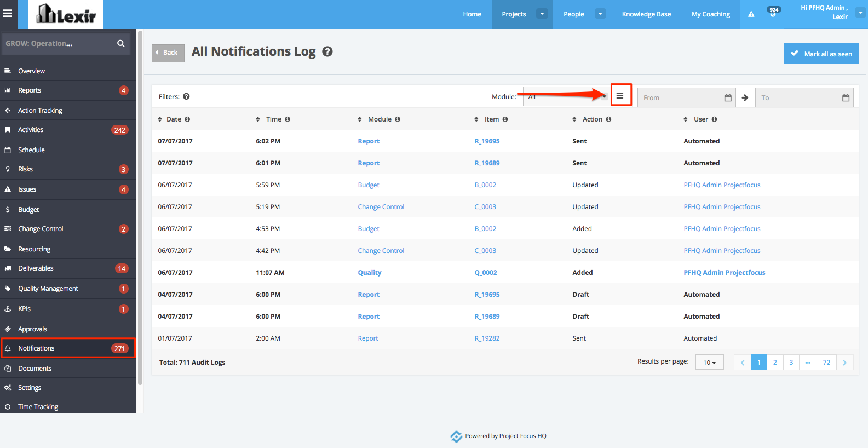Screen dimensions: 868x448
Task: Open Budget in sidebar
Action: tap(68, 210)
